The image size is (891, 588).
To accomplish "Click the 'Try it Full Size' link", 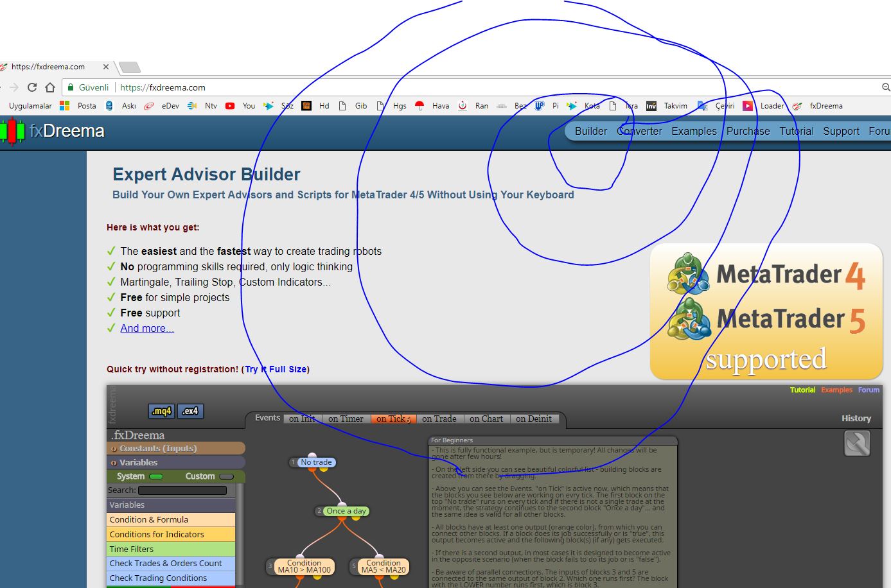I will [276, 369].
